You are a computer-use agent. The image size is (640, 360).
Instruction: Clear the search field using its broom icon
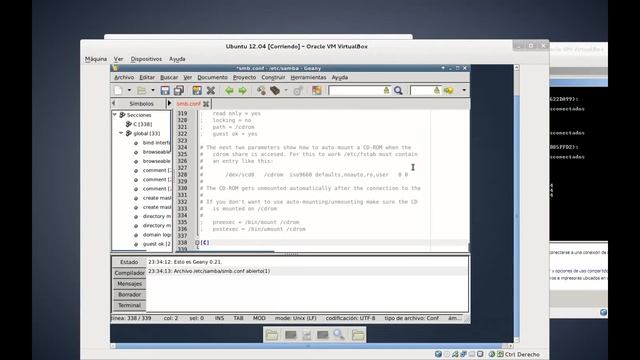tap(386, 90)
